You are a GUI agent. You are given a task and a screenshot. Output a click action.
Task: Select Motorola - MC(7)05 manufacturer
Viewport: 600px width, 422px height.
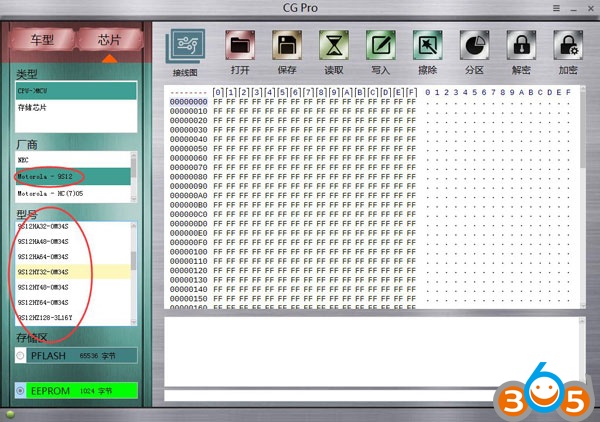[x=73, y=194]
